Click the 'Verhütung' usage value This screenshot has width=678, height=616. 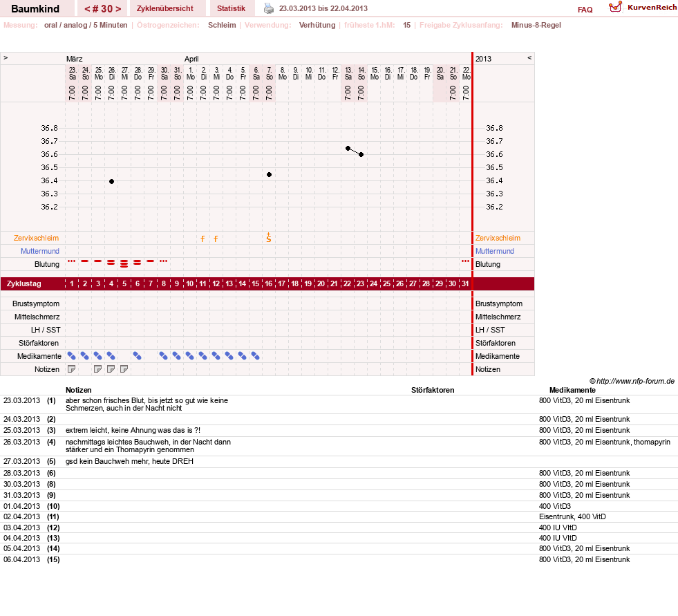point(317,25)
